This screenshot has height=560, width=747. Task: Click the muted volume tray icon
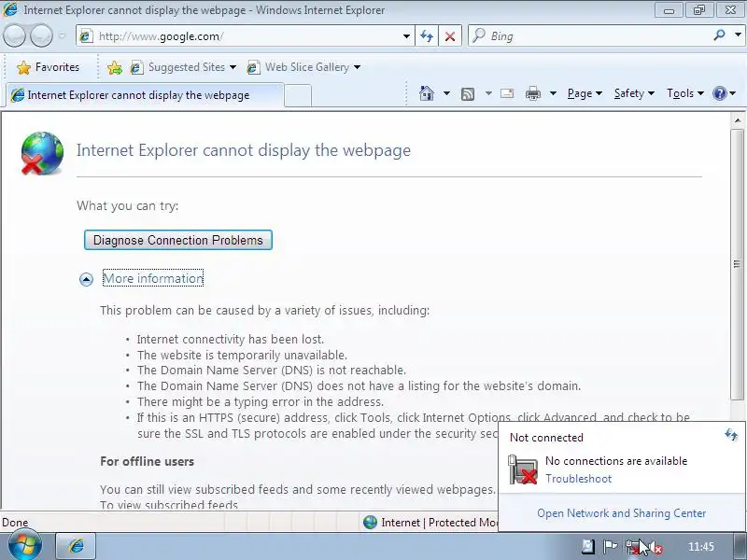(x=655, y=547)
